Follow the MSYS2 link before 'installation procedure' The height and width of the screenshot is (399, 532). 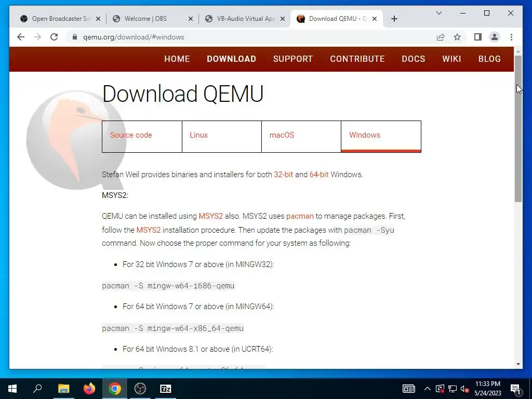pos(148,230)
